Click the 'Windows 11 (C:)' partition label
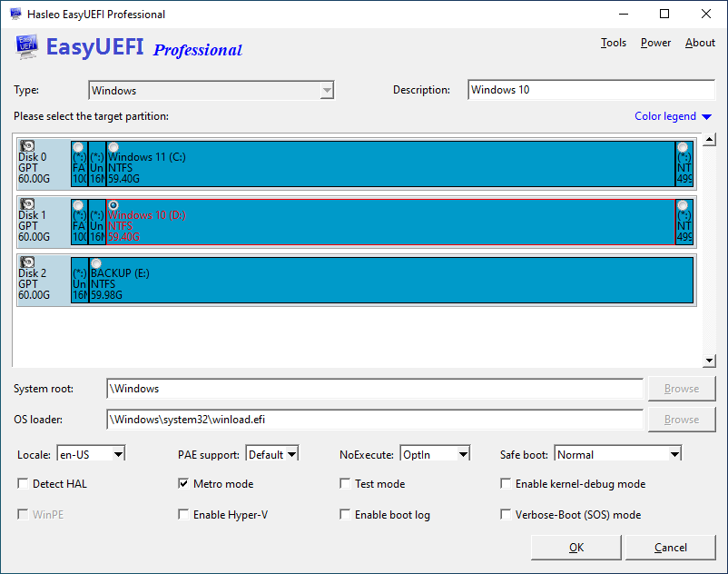 point(147,157)
